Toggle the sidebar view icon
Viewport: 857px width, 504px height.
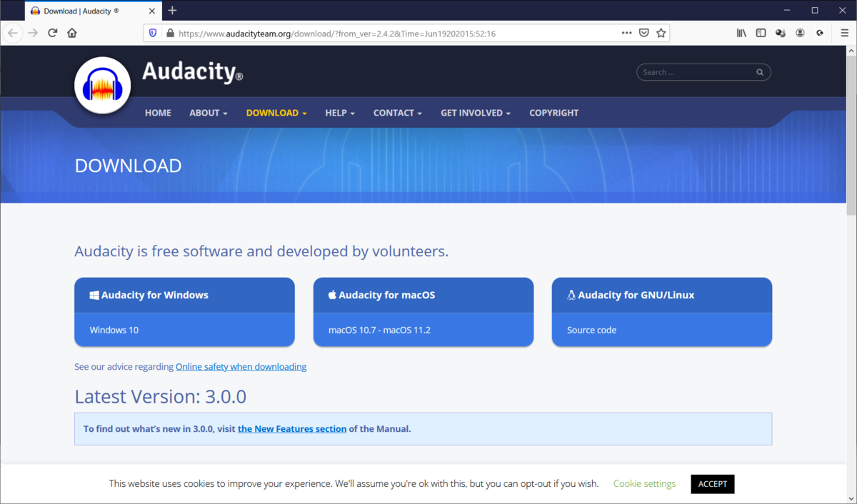pos(761,33)
